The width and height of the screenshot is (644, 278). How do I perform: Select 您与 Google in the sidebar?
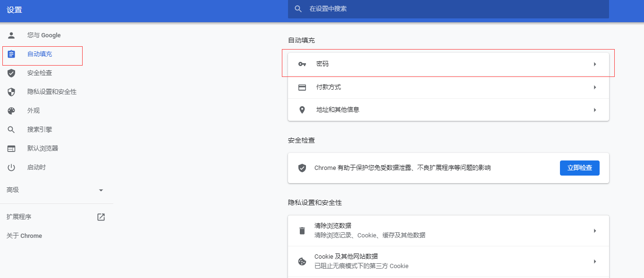43,35
